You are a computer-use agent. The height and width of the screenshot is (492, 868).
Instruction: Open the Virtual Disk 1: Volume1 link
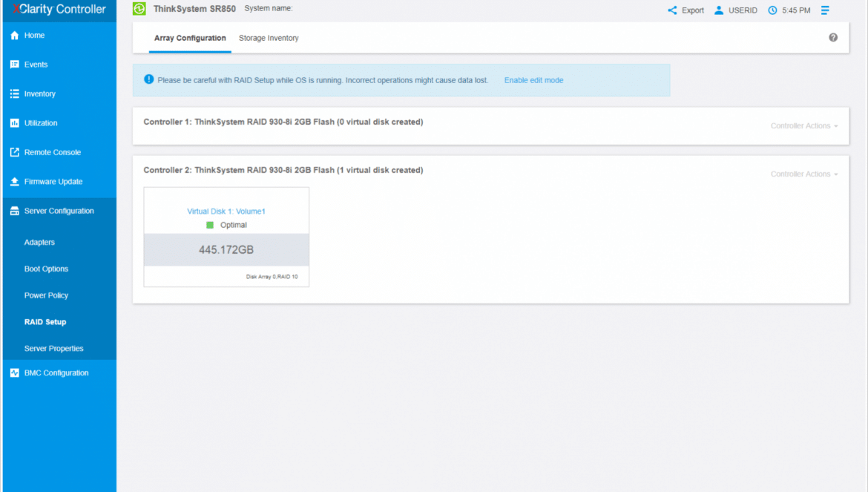coord(226,211)
